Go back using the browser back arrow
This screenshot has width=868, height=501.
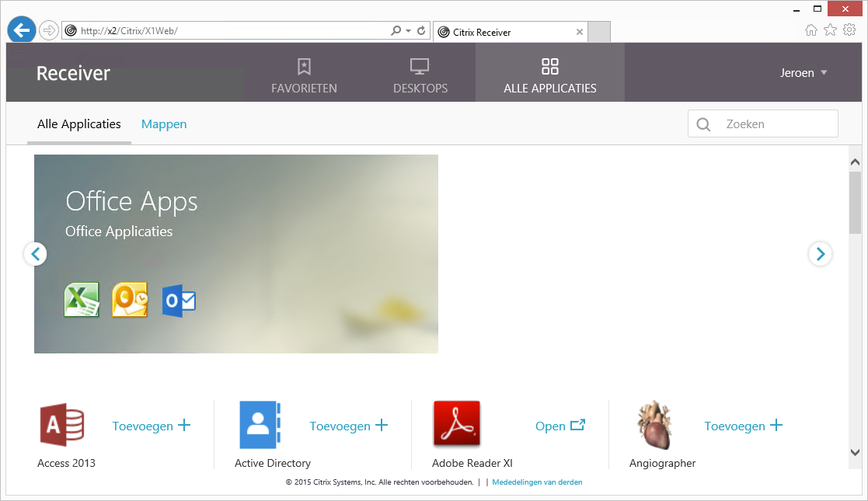(22, 30)
